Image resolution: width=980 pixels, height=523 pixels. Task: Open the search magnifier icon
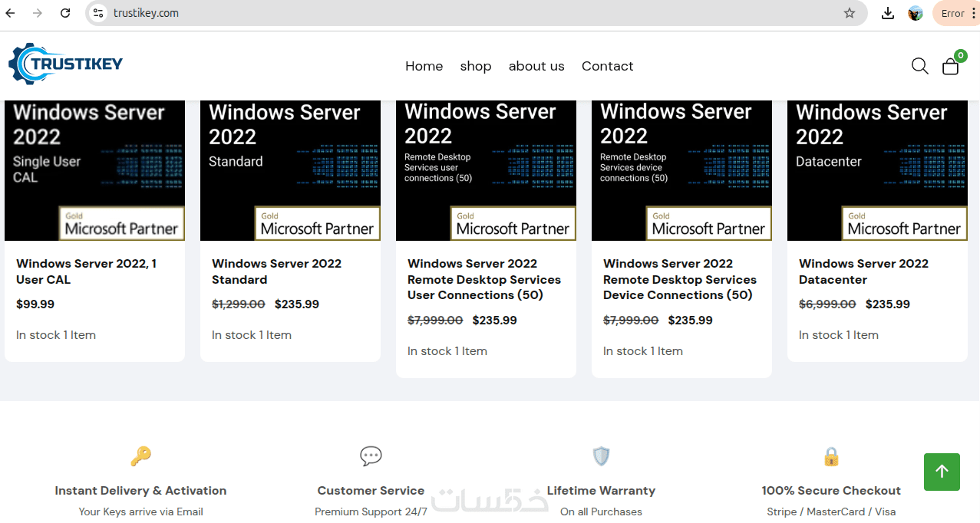(919, 66)
